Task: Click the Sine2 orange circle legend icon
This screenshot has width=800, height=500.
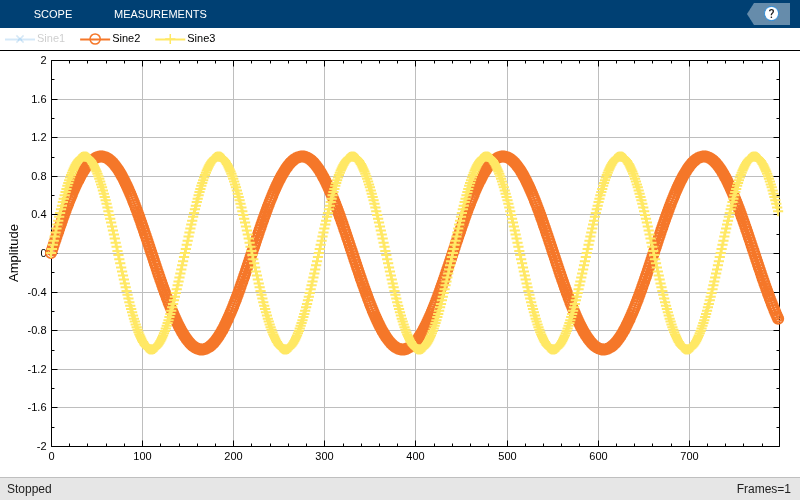Action: click(x=95, y=39)
